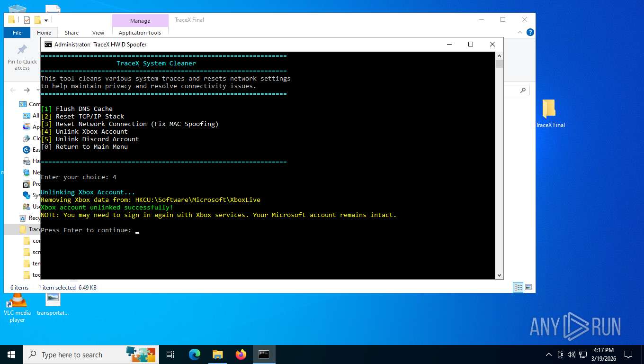This screenshot has height=364, width=644.
Task: Select Manage contextual tab header
Action: tap(140, 21)
